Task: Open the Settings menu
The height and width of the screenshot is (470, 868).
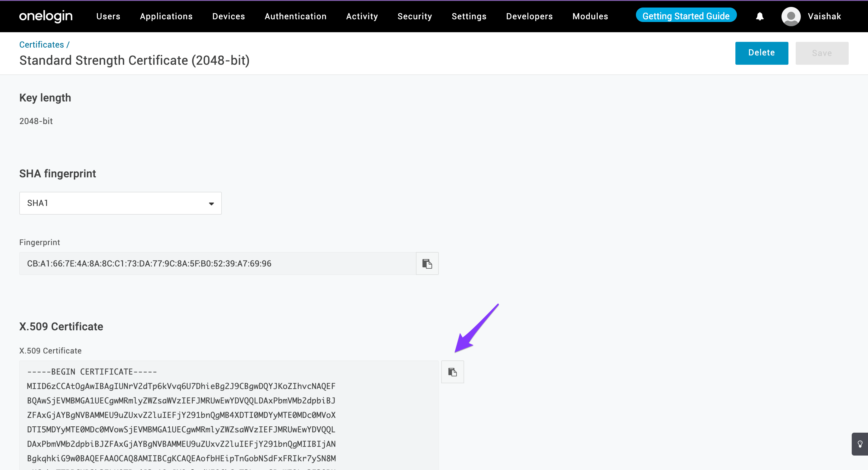Action: pyautogui.click(x=469, y=16)
